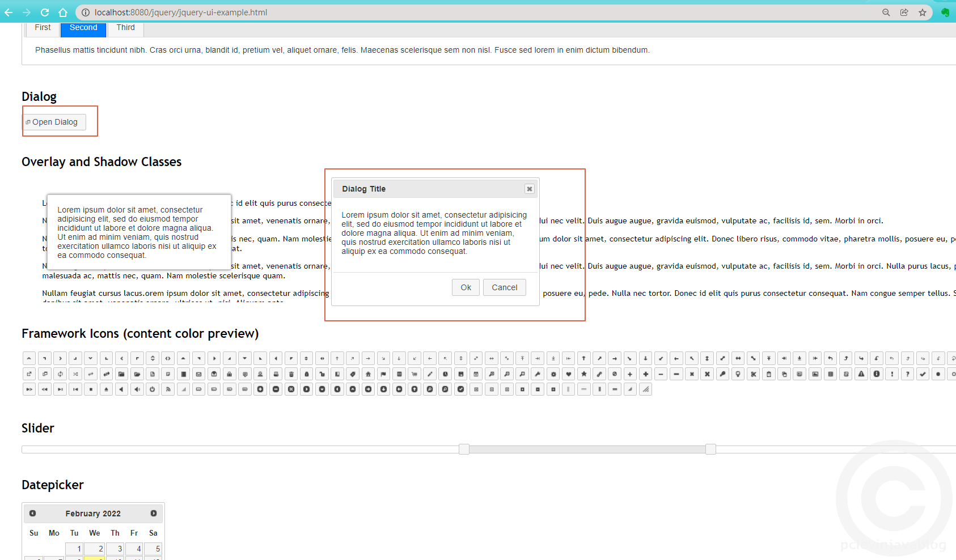
Task: Click the closed mail envelope icon
Action: tap(198, 374)
